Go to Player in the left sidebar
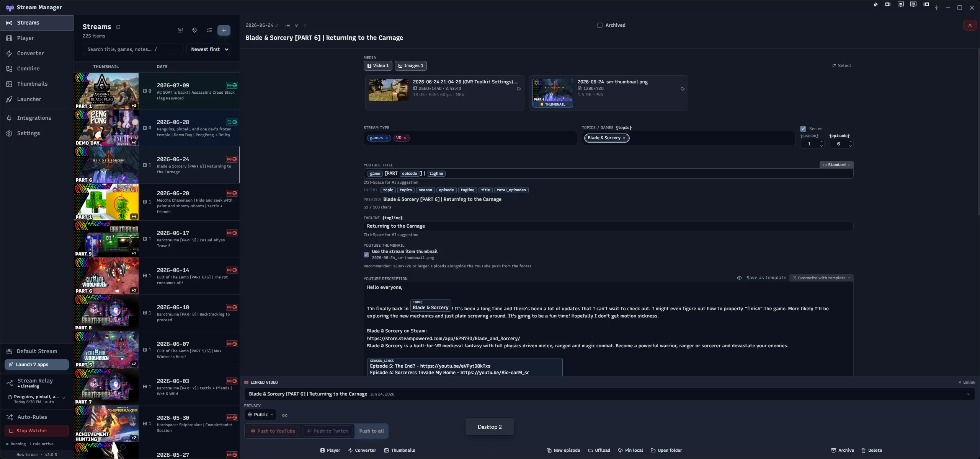980x459 pixels. click(37, 38)
